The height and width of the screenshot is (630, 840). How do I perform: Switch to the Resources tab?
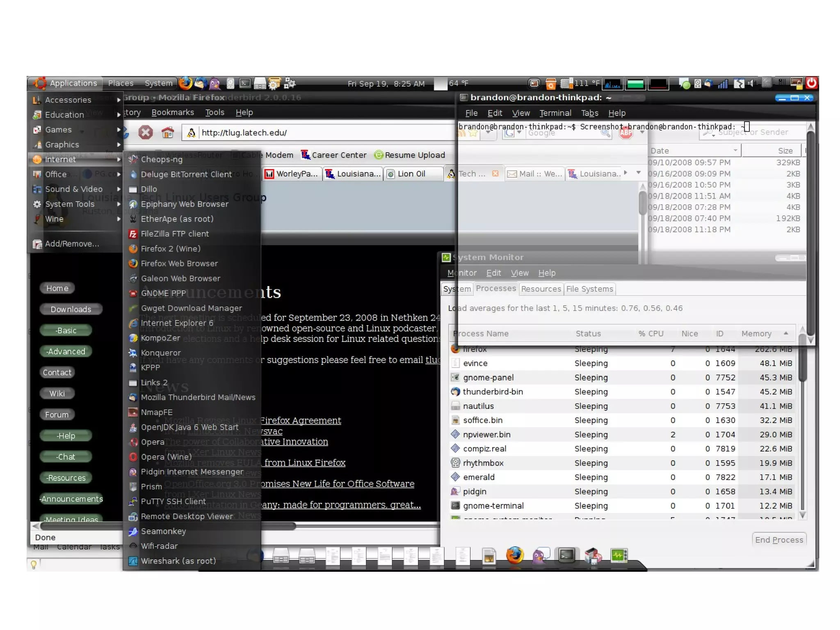coord(541,289)
